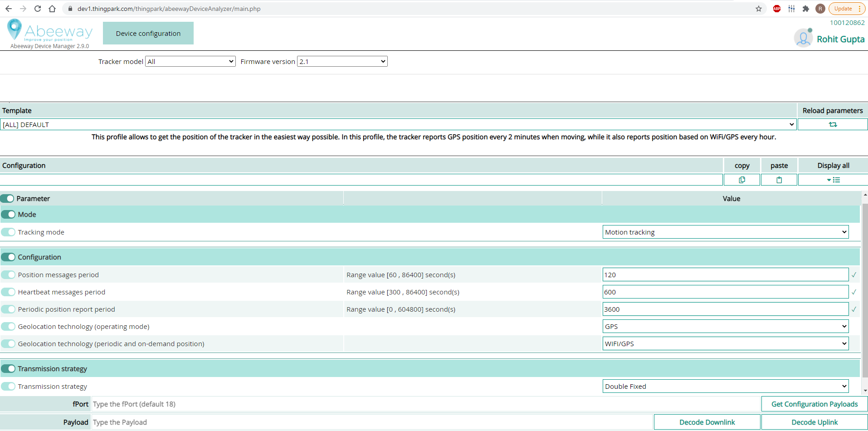Reload the page with browser refresh icon
The height and width of the screenshot is (431, 868).
38,9
